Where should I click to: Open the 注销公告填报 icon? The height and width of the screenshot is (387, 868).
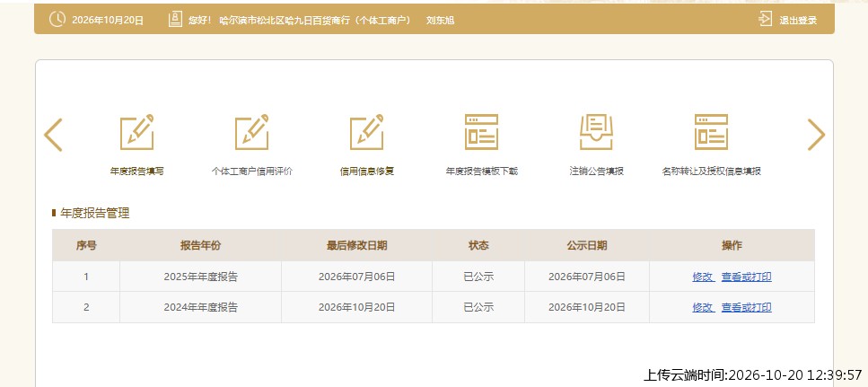tap(596, 132)
